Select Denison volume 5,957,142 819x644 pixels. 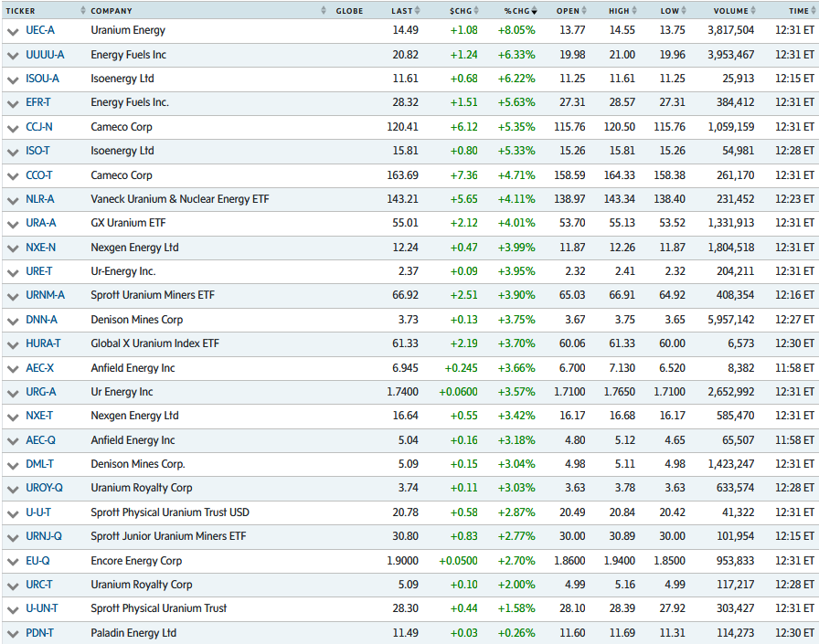point(731,320)
